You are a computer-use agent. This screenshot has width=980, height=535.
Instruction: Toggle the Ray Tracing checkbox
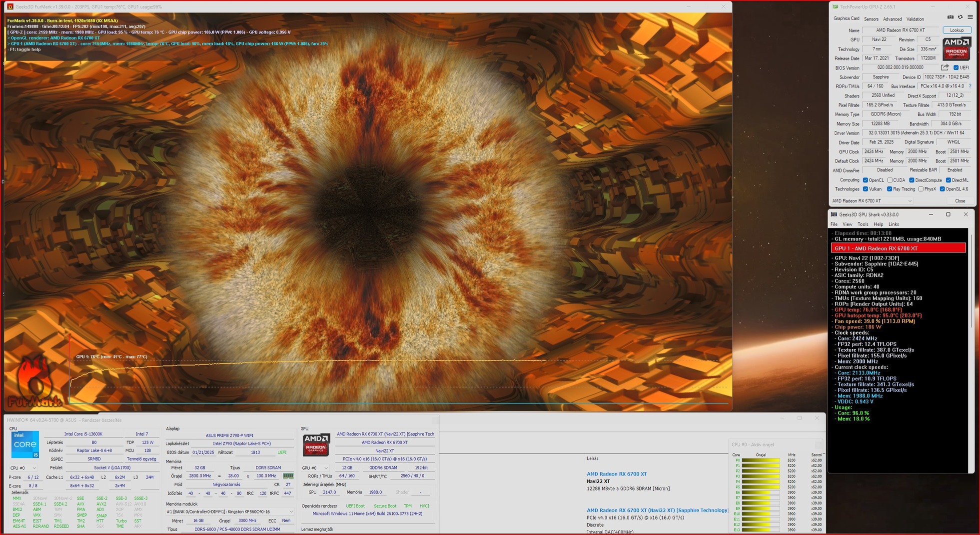pyautogui.click(x=890, y=189)
